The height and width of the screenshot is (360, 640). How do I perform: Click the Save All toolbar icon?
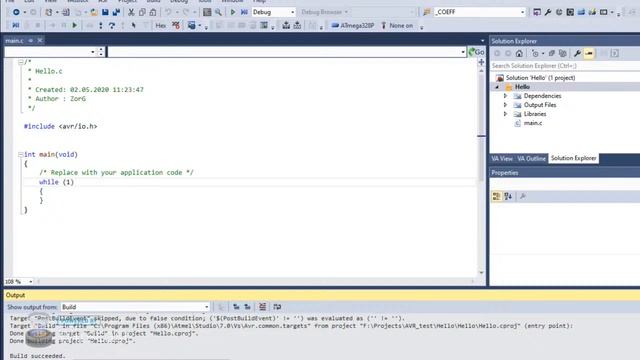[x=116, y=12]
